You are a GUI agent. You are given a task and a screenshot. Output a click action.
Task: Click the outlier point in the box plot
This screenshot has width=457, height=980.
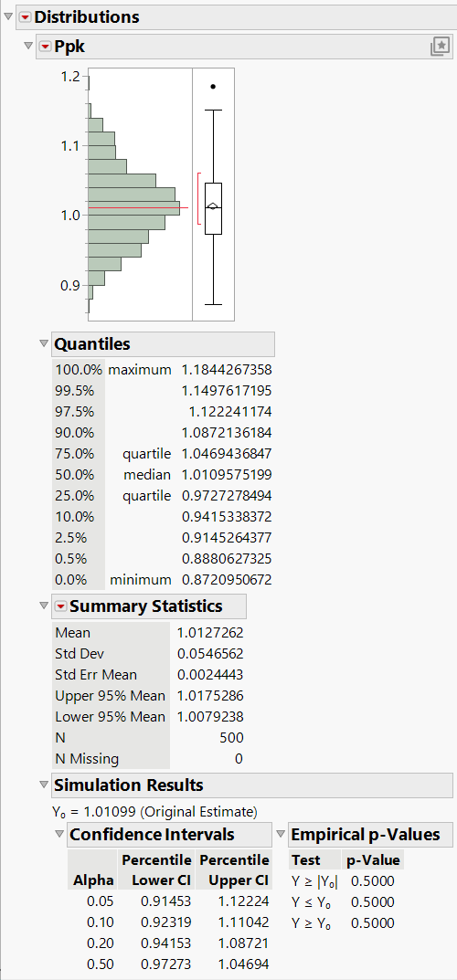pos(213,87)
